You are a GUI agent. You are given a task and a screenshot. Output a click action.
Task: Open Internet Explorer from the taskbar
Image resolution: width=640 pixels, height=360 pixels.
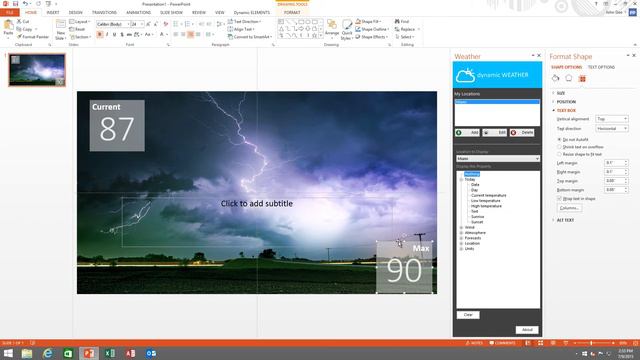tap(48, 353)
